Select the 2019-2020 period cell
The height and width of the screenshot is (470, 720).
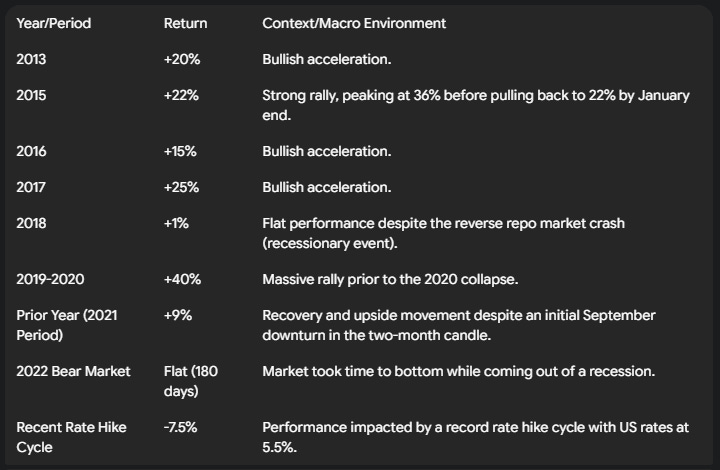tap(51, 280)
